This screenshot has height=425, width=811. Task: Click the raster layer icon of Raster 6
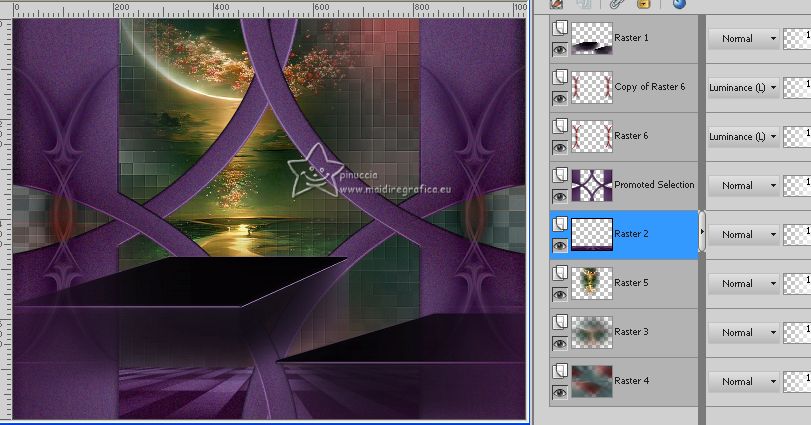click(x=560, y=127)
